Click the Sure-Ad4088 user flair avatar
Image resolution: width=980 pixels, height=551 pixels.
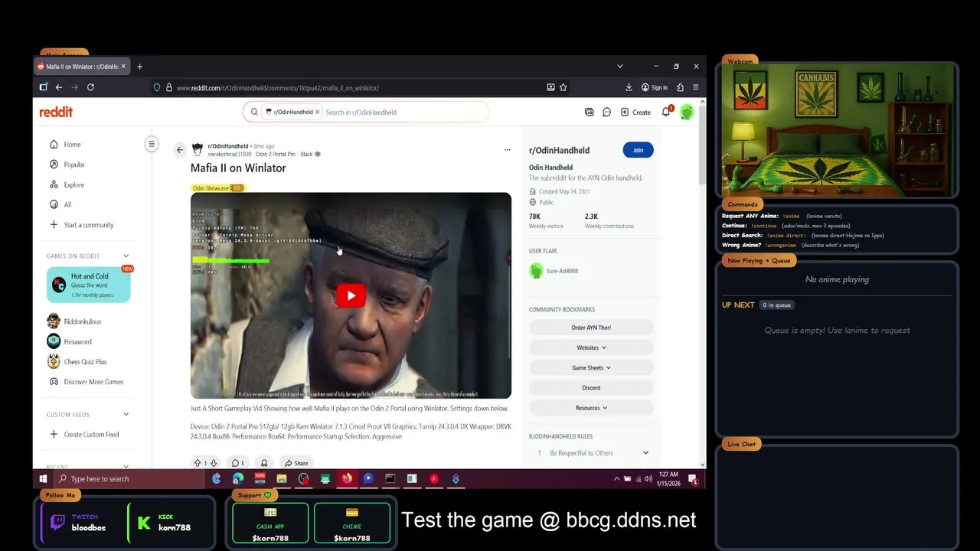pyautogui.click(x=536, y=271)
